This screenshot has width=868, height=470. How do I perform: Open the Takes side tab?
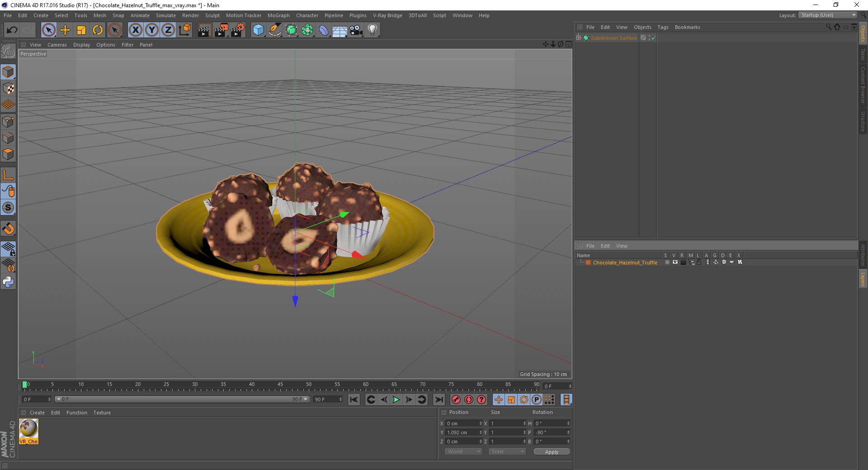[863, 54]
